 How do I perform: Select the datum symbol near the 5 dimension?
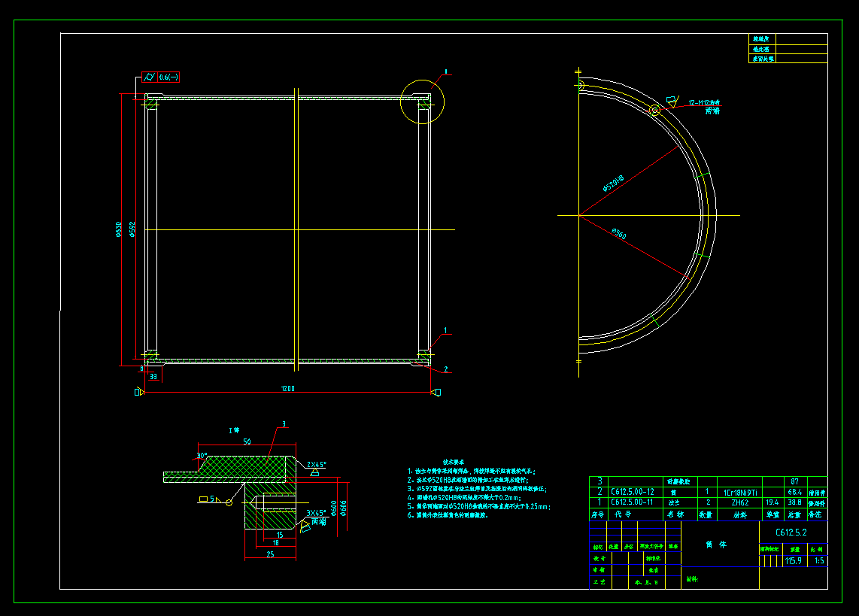pos(204,498)
